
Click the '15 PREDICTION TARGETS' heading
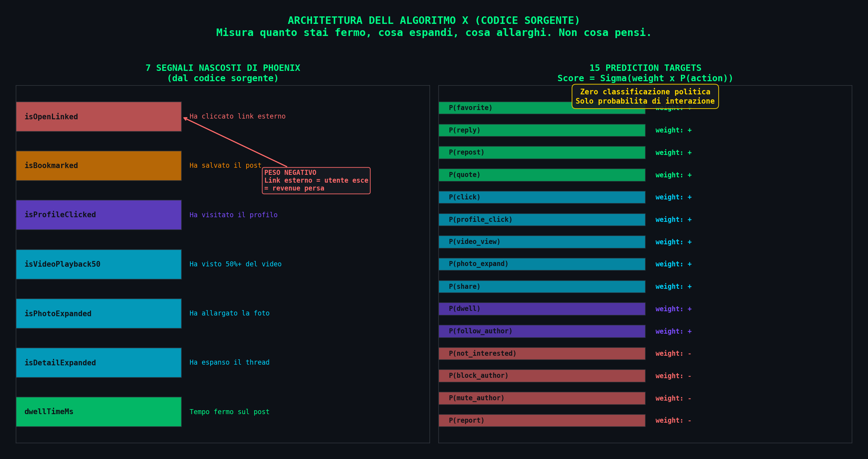[x=645, y=68]
